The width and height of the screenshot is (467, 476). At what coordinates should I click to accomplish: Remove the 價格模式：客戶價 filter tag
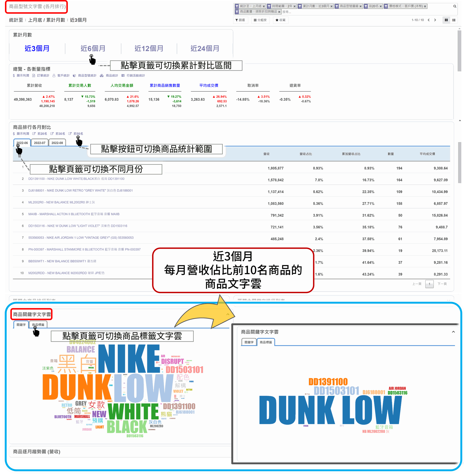click(425, 6)
